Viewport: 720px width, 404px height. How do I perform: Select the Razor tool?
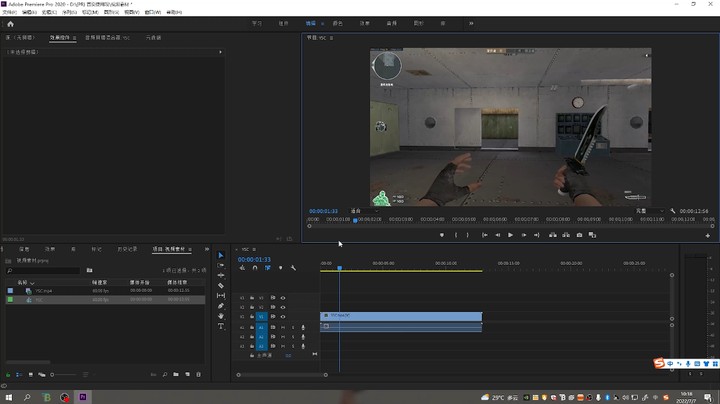[x=221, y=286]
